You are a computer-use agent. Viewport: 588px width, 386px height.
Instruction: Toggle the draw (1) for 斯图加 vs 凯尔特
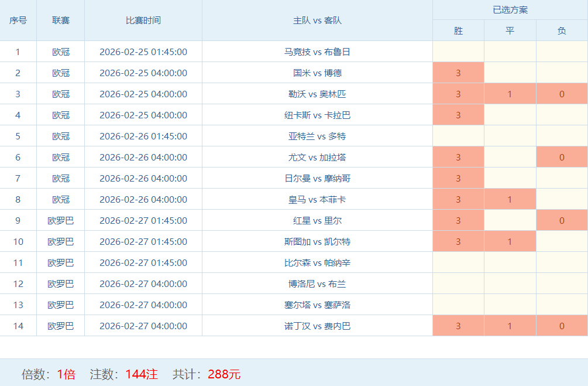point(510,241)
